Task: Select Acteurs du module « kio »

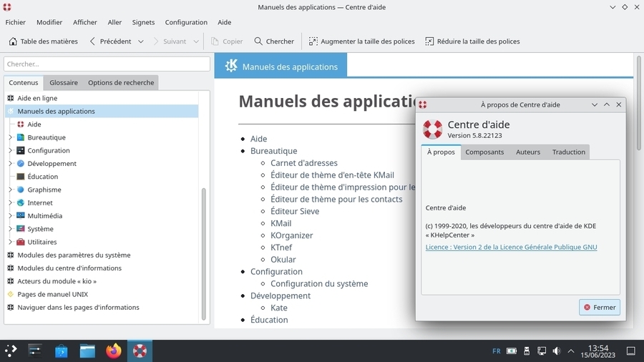Action: [57, 281]
